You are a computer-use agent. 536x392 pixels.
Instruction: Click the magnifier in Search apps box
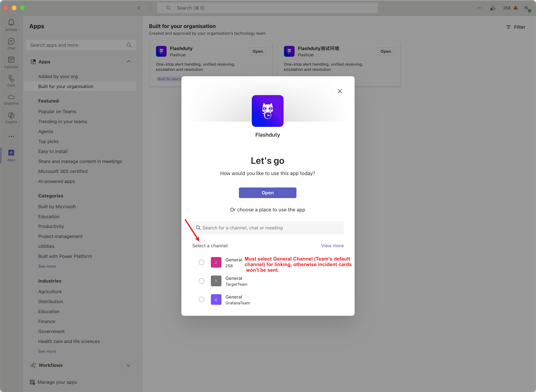129,45
